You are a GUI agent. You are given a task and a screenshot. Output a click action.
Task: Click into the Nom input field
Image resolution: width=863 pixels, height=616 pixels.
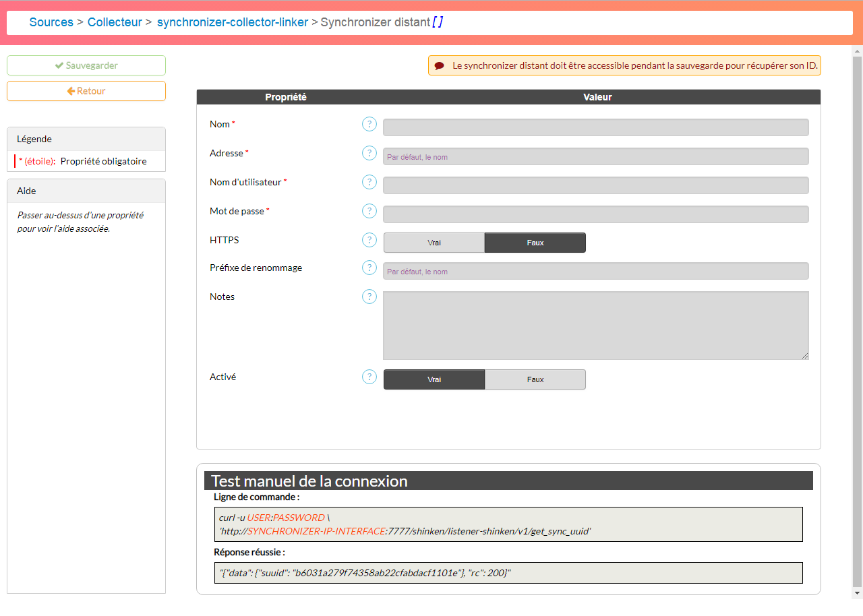coord(595,127)
